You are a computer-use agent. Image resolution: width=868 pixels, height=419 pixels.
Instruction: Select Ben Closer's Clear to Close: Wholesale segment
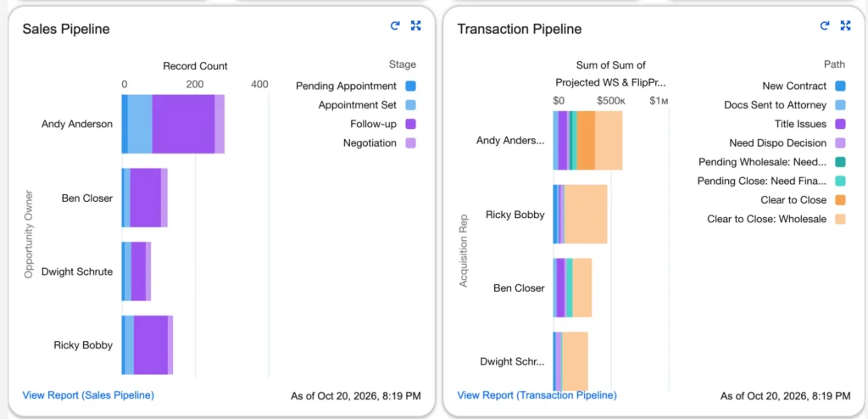point(582,288)
